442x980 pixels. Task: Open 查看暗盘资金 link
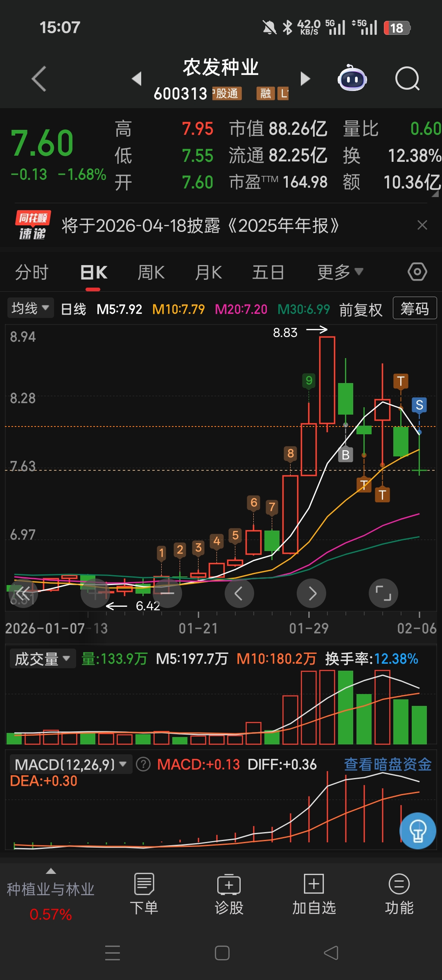[x=388, y=764]
